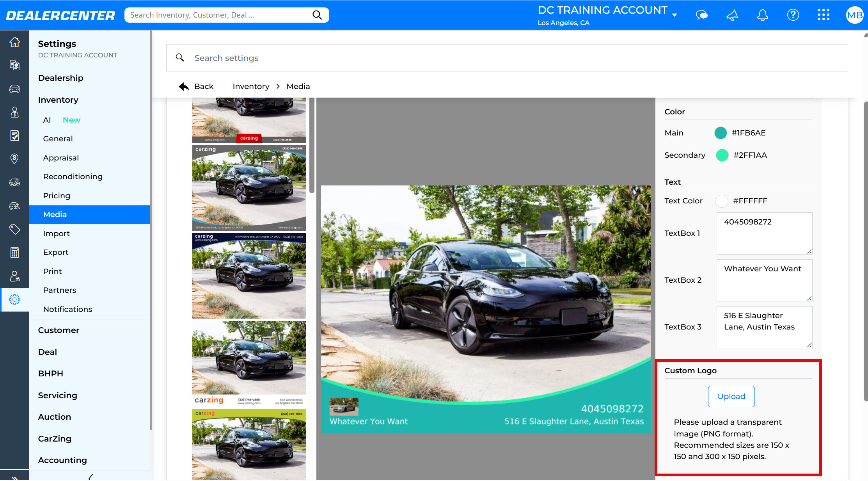Open the calculator icon in sidebar

pyautogui.click(x=15, y=253)
